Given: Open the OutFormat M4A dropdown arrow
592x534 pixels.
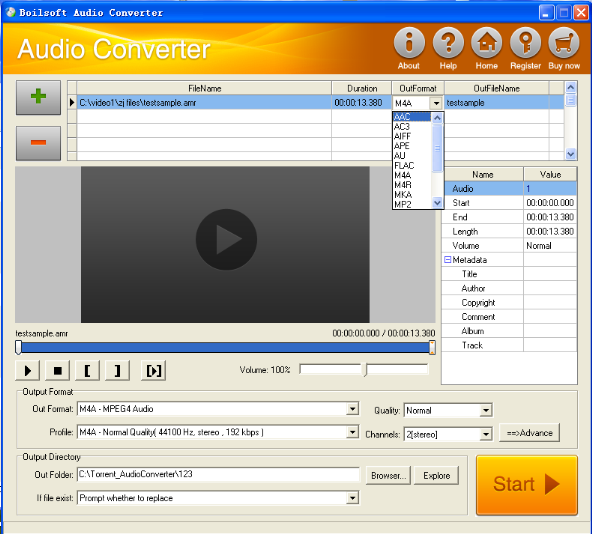Looking at the screenshot, I should (436, 103).
